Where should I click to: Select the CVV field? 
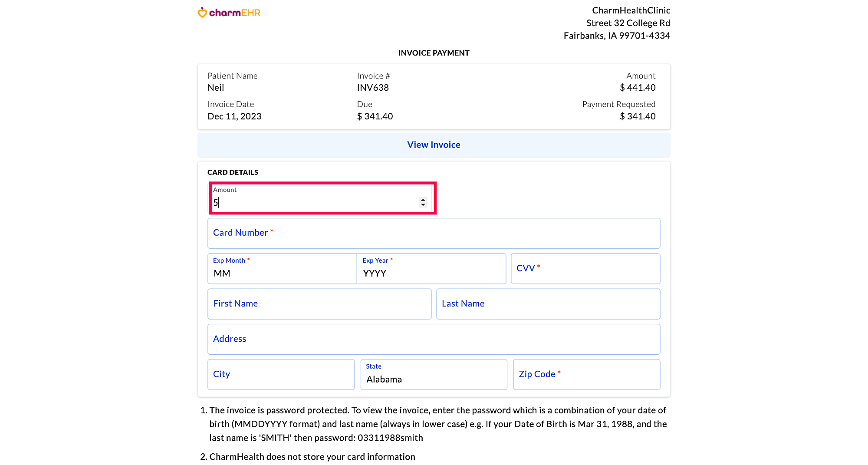coord(585,268)
